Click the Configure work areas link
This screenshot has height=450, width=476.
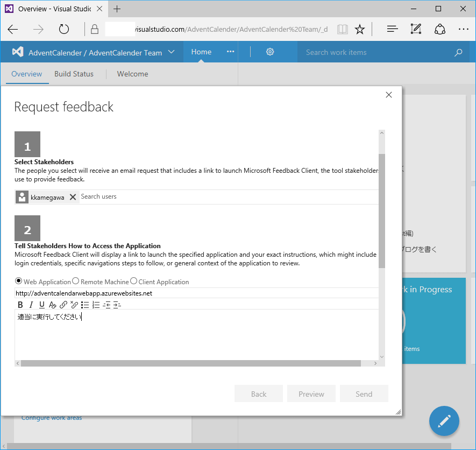point(52,418)
